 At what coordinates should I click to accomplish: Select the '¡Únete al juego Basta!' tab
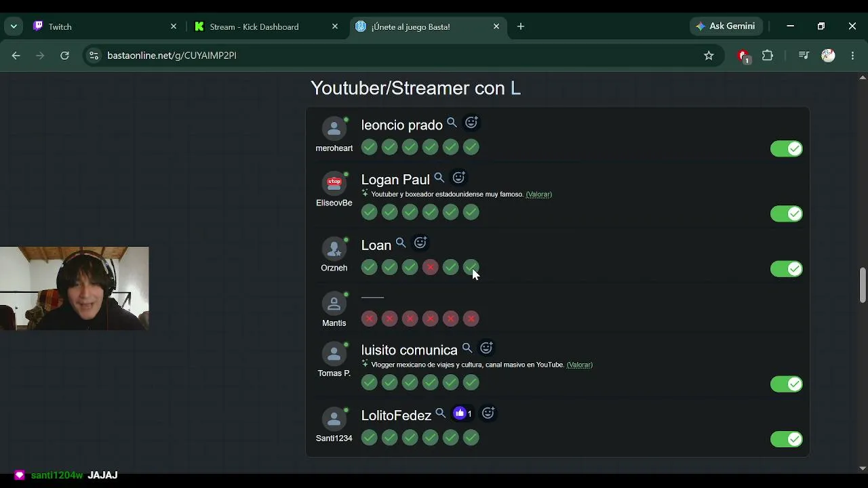pos(428,26)
